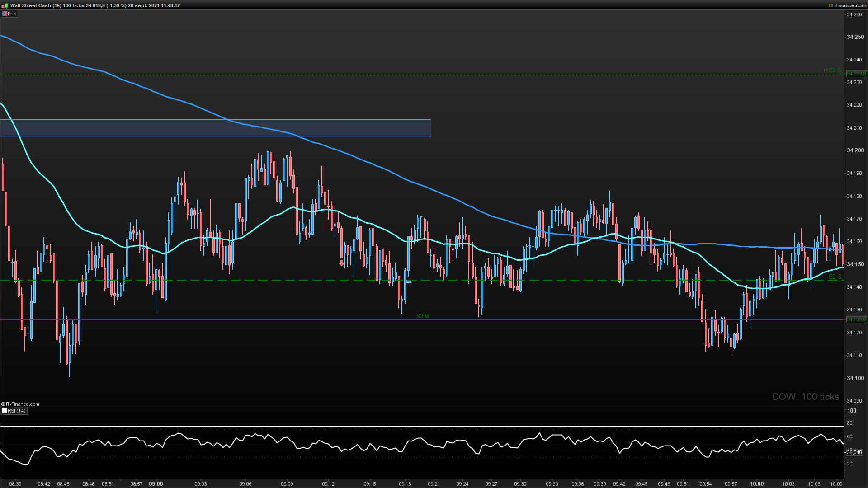Click the mS2 S pivot label

coord(832,70)
